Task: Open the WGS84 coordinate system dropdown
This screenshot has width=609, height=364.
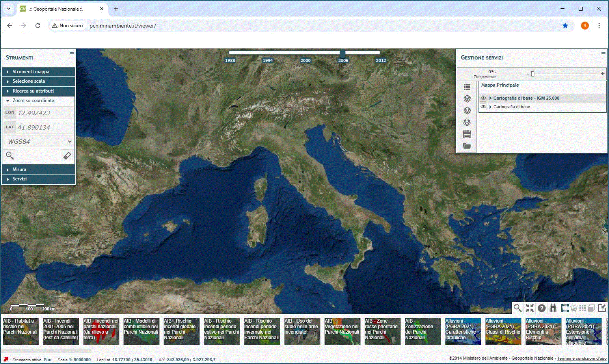Action: tap(38, 141)
